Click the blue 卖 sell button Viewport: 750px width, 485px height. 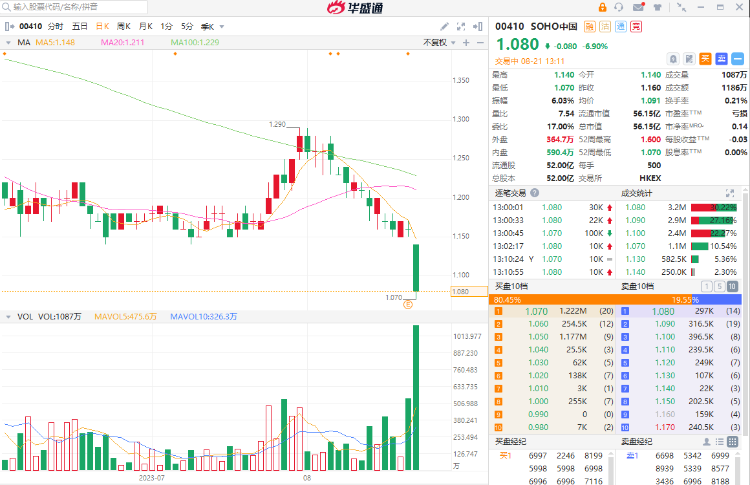[721, 59]
